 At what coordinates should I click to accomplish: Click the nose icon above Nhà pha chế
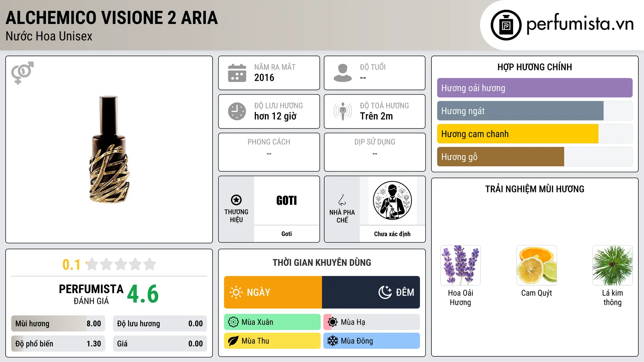pos(342,200)
